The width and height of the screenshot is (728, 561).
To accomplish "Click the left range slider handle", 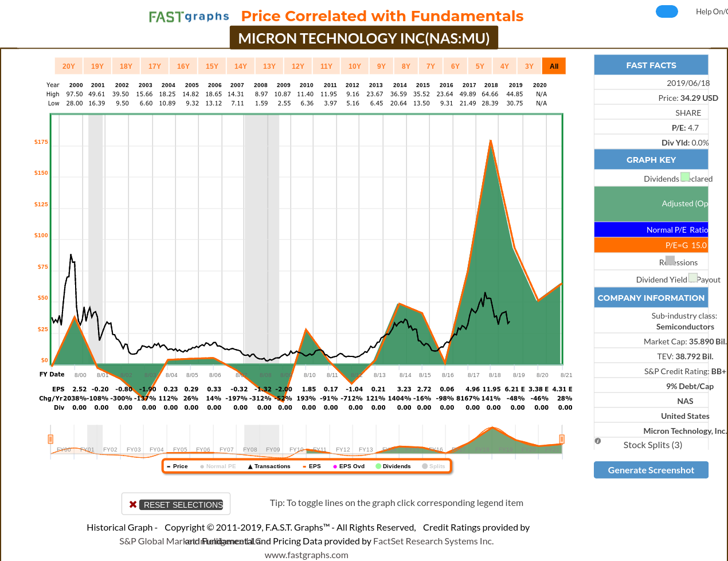I will 50,439.
